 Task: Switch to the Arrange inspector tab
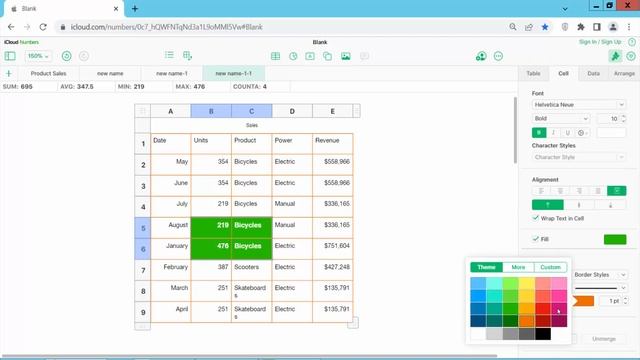pyautogui.click(x=624, y=73)
